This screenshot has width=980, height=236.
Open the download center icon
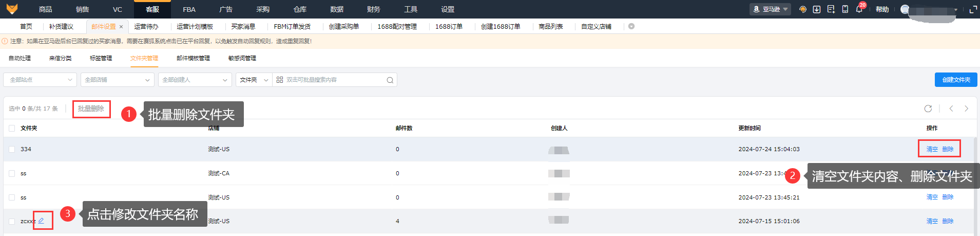(x=817, y=9)
